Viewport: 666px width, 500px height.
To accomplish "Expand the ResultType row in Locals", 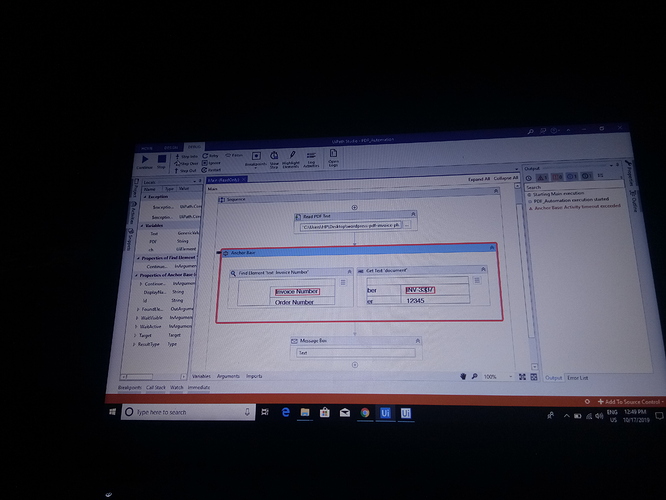I will coord(134,344).
